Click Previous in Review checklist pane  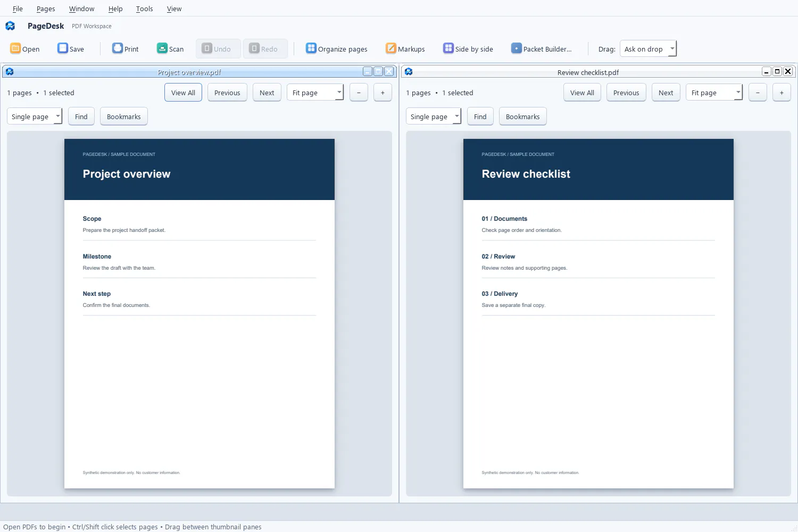click(626, 93)
